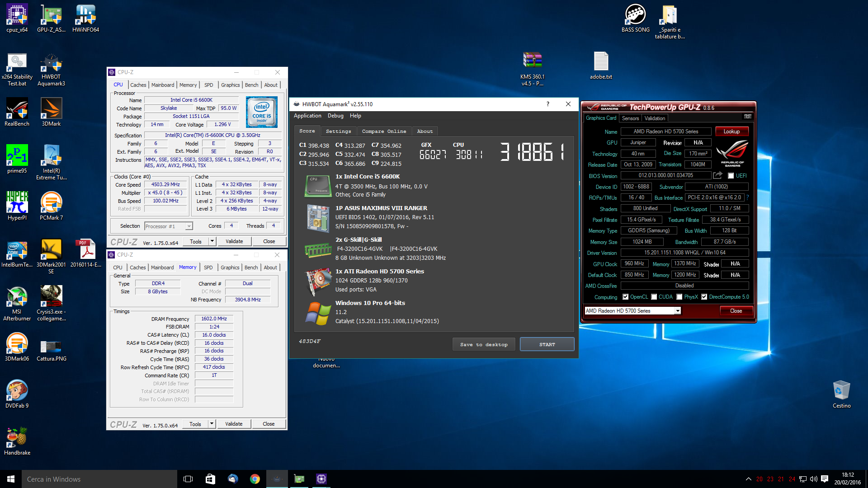The width and height of the screenshot is (868, 488).
Task: Open KMS 360.1 archive on desktop
Action: (x=532, y=69)
